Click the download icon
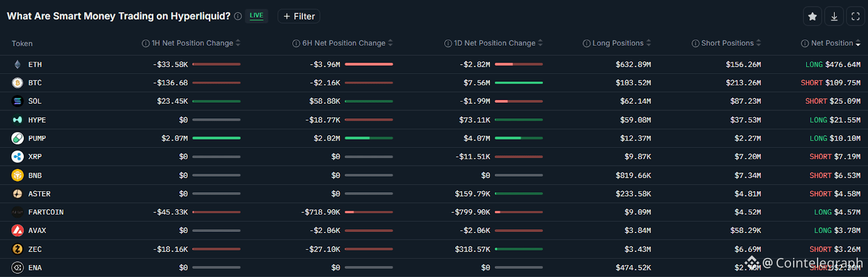This screenshot has height=277, width=868. pos(834,16)
